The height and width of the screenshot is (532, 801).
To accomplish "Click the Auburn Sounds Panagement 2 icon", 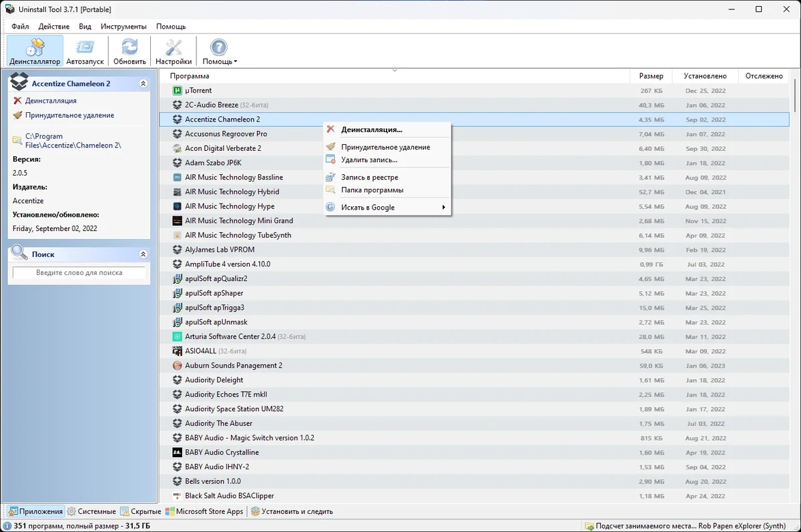I will 177,366.
